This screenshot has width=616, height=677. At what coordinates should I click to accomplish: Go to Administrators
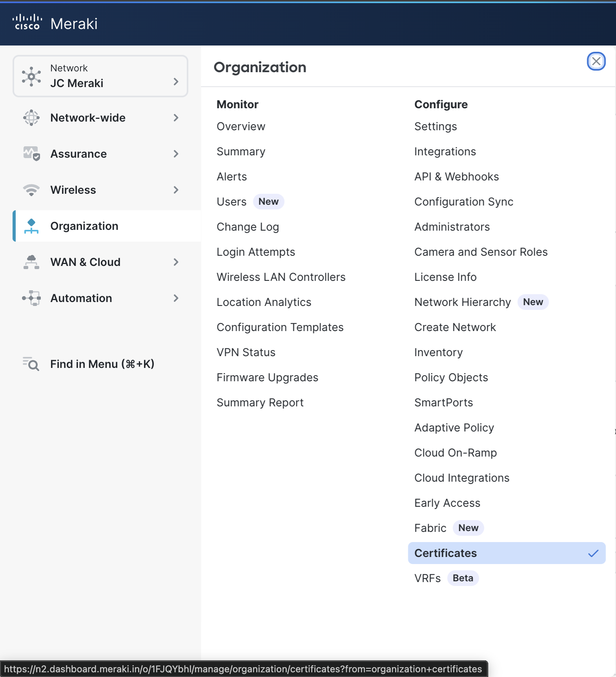452,227
